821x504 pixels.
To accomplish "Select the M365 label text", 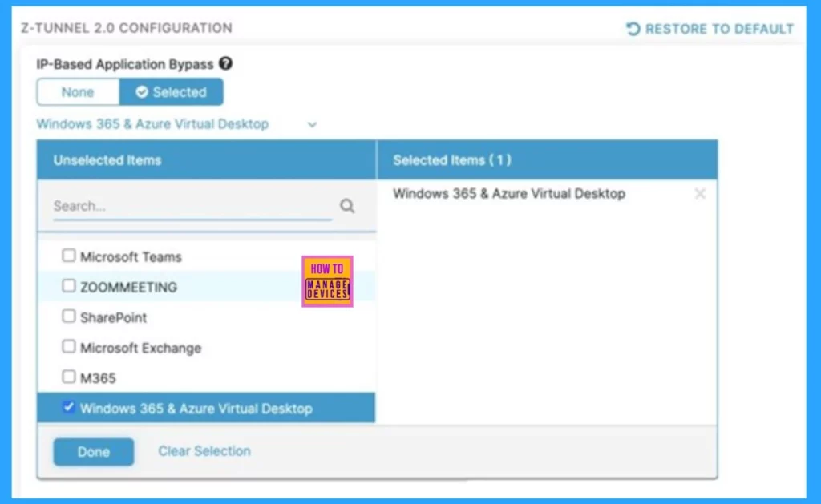I will coord(98,378).
